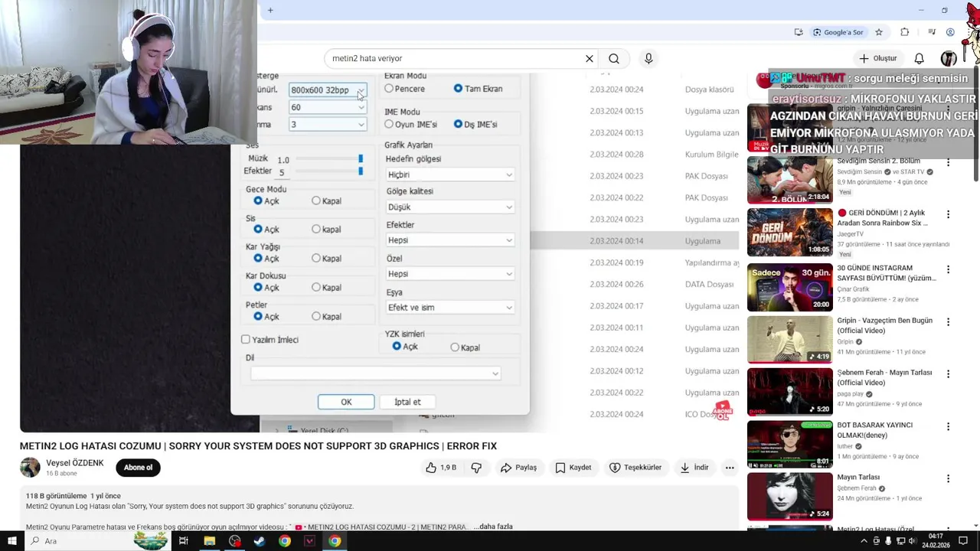Share video with Paylaş button

(x=518, y=468)
